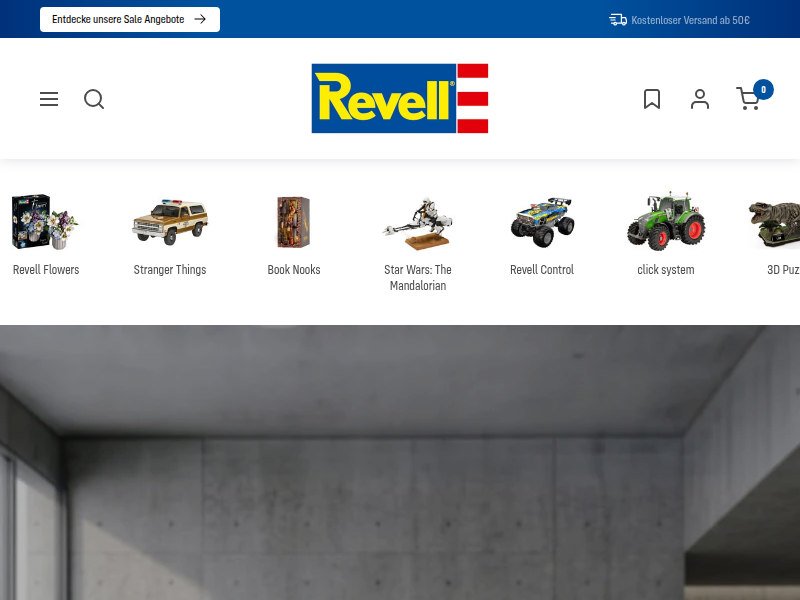Click the Revell Control monster truck image

tap(542, 222)
